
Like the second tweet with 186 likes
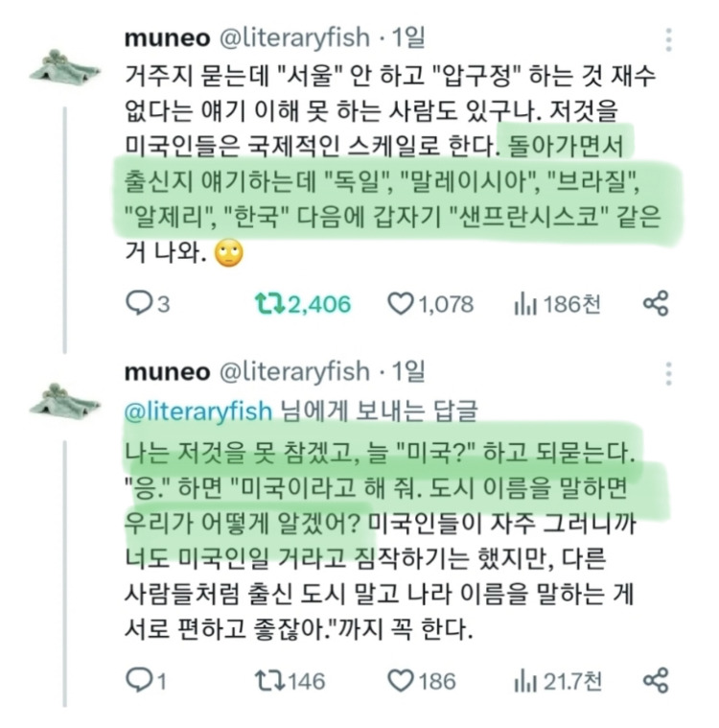(x=401, y=681)
